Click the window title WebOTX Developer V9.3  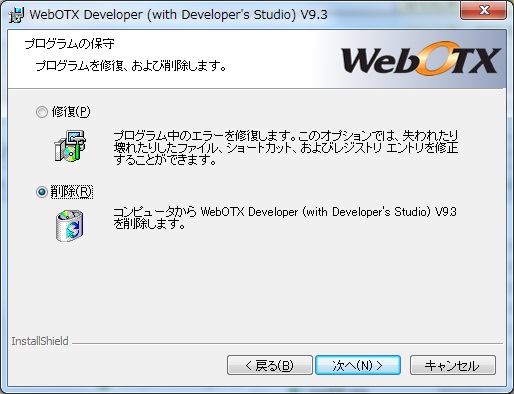click(179, 15)
